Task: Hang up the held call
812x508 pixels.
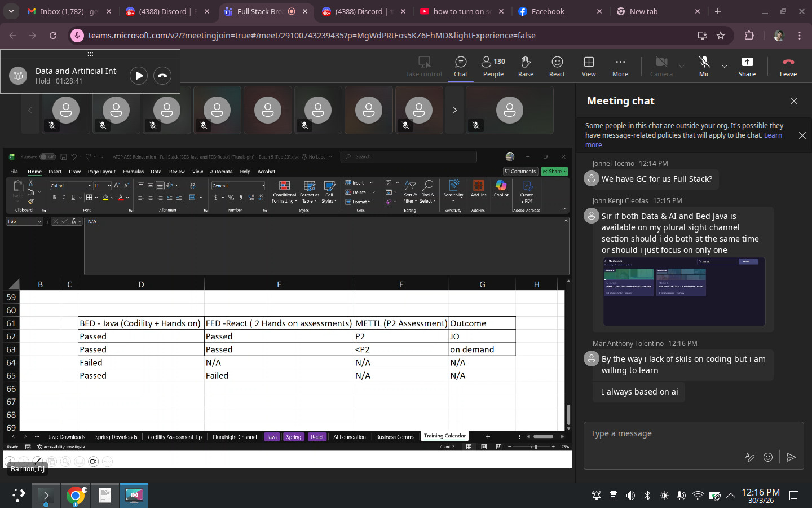Action: [x=162, y=76]
